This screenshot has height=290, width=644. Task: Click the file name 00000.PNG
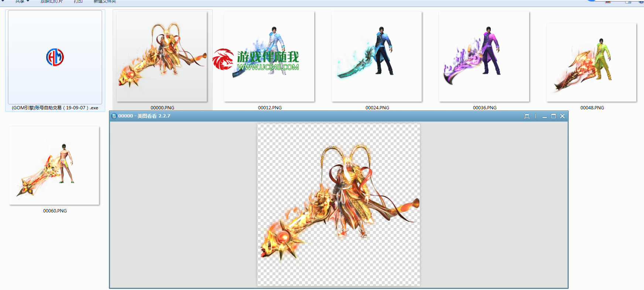pos(162,108)
